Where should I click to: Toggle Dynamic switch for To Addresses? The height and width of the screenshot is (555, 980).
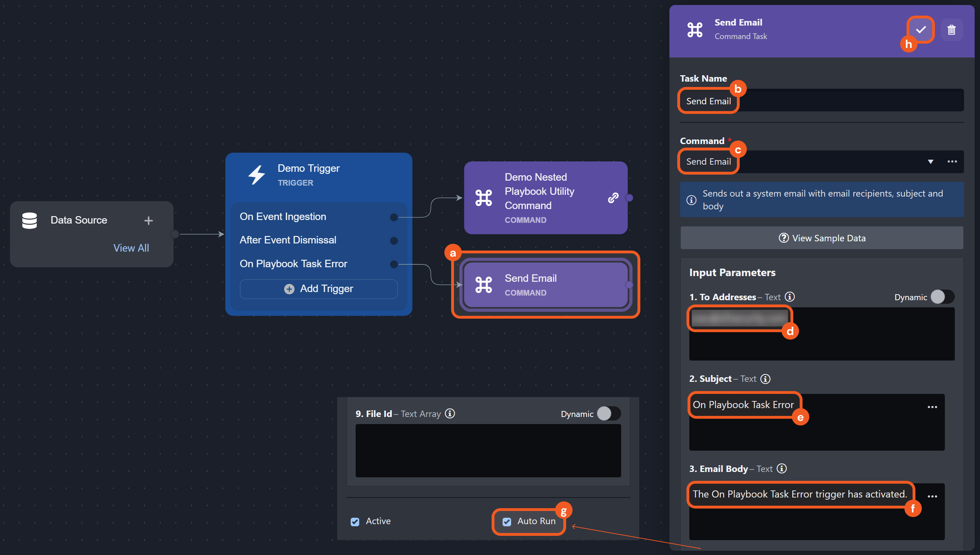942,297
